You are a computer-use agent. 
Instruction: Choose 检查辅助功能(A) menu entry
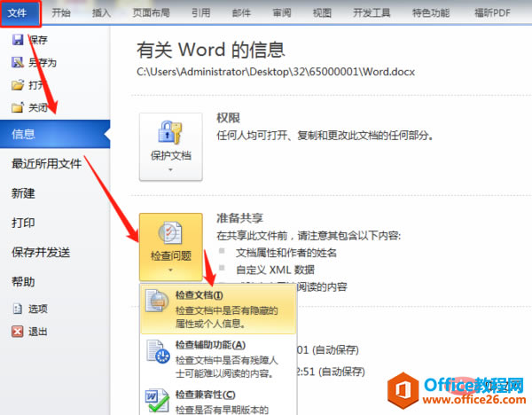coord(218,359)
